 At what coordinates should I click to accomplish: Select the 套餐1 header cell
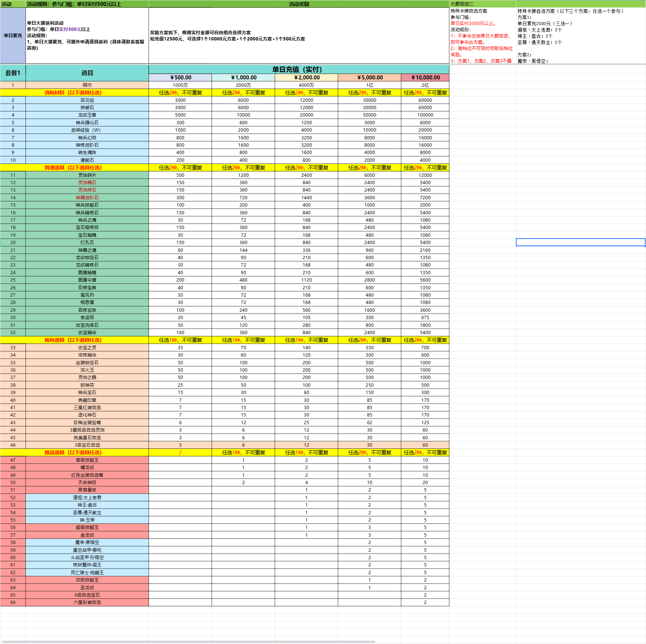pyautogui.click(x=13, y=73)
